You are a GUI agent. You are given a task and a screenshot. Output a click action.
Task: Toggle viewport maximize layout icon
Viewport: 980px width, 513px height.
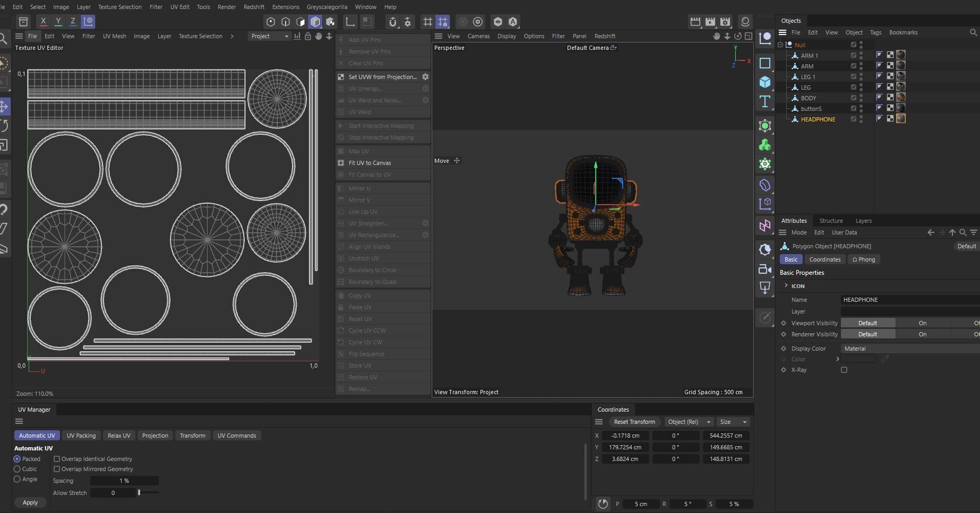(748, 36)
